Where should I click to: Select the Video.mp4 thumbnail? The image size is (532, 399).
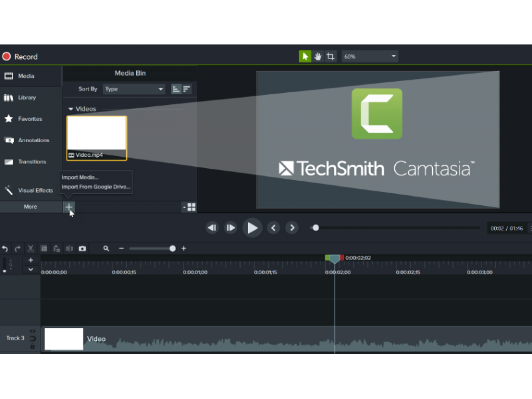(97, 138)
